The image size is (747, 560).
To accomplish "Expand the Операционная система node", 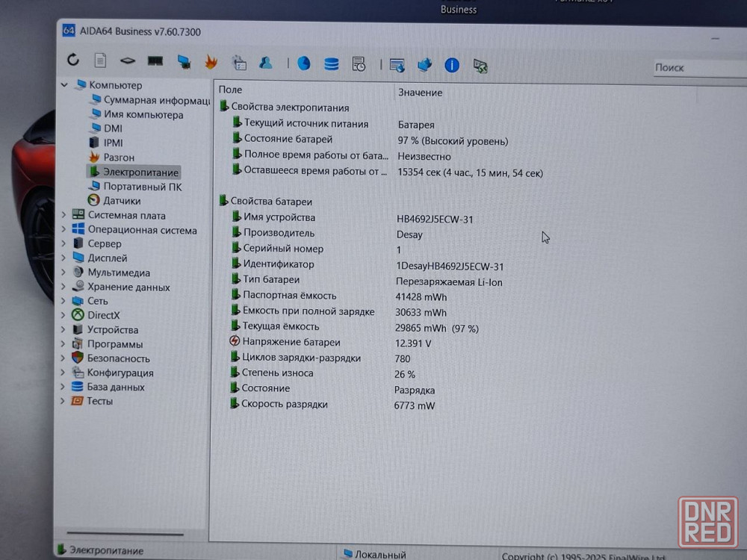I will (x=63, y=229).
